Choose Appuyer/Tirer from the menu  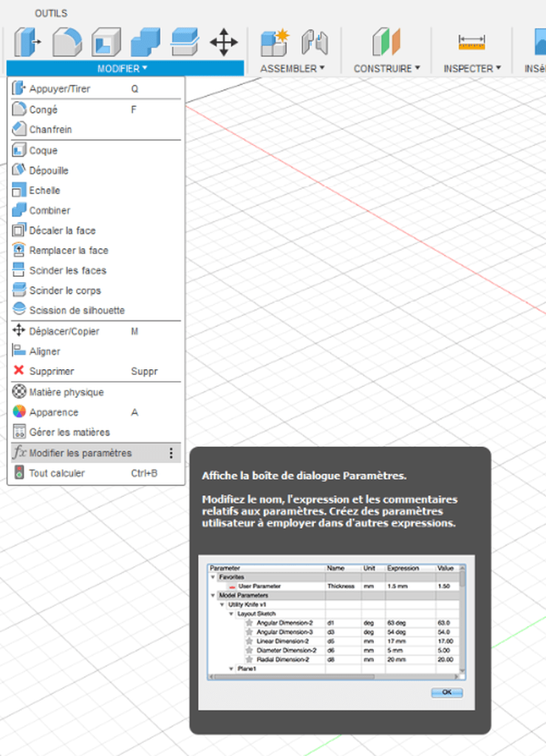pyautogui.click(x=96, y=89)
